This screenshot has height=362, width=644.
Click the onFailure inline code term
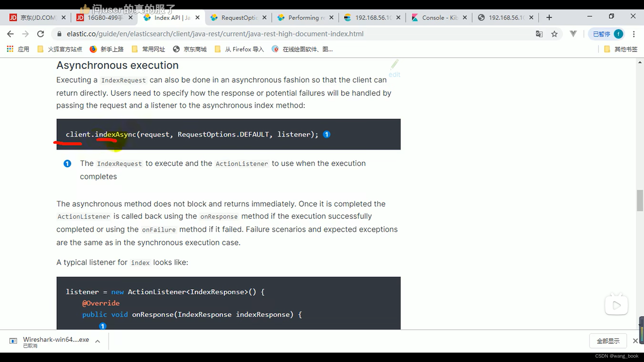[x=159, y=230]
